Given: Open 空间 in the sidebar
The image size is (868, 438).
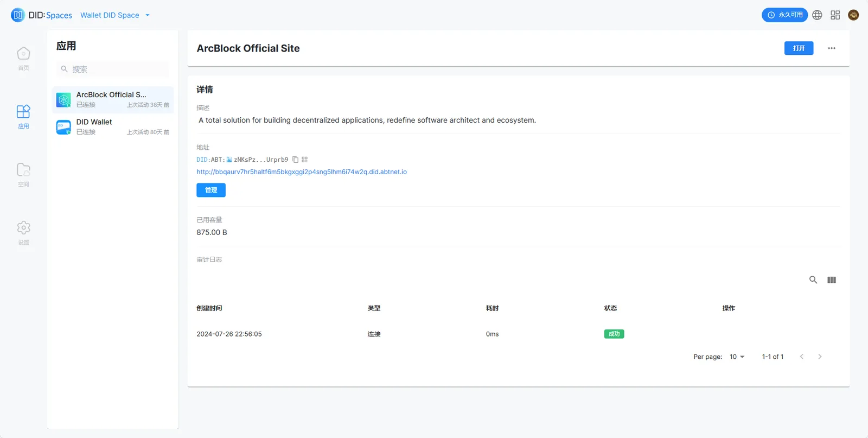Looking at the screenshot, I should (23, 175).
